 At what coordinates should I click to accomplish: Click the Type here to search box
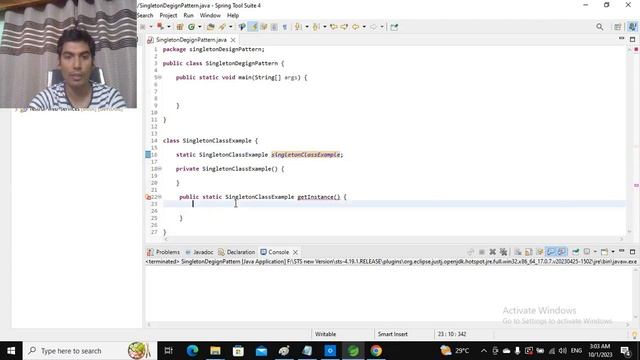coord(90,351)
